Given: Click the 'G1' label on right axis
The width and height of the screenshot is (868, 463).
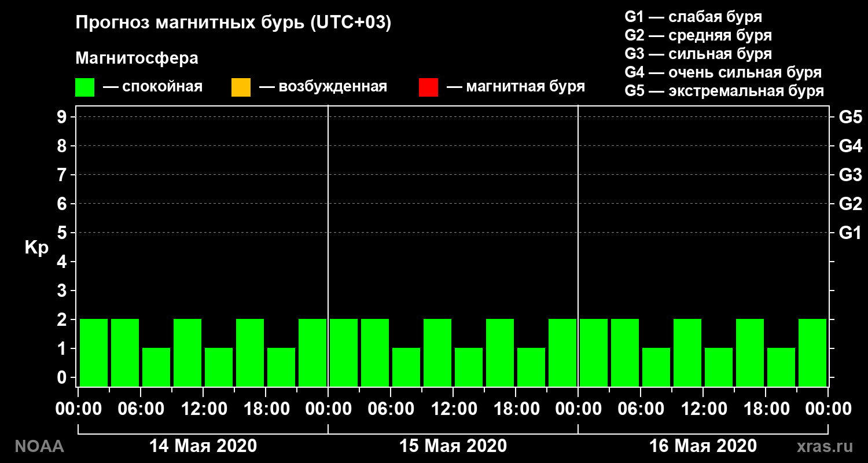Looking at the screenshot, I should (x=850, y=233).
